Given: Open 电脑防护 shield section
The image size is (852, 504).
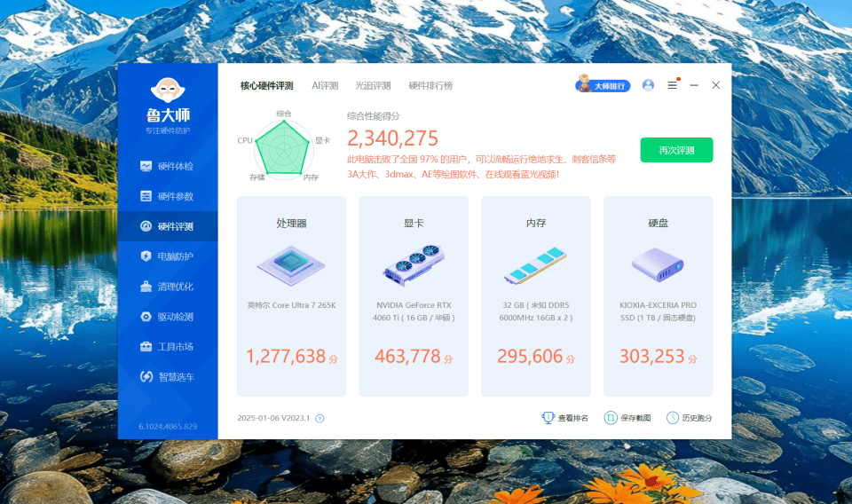Looking at the screenshot, I should pos(167,256).
